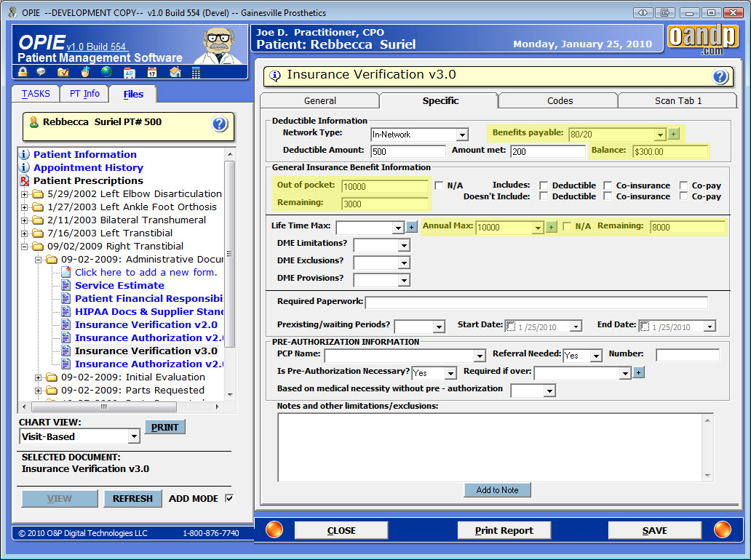751x560 pixels.
Task: Click the Required Paperwork field
Action: click(536, 303)
